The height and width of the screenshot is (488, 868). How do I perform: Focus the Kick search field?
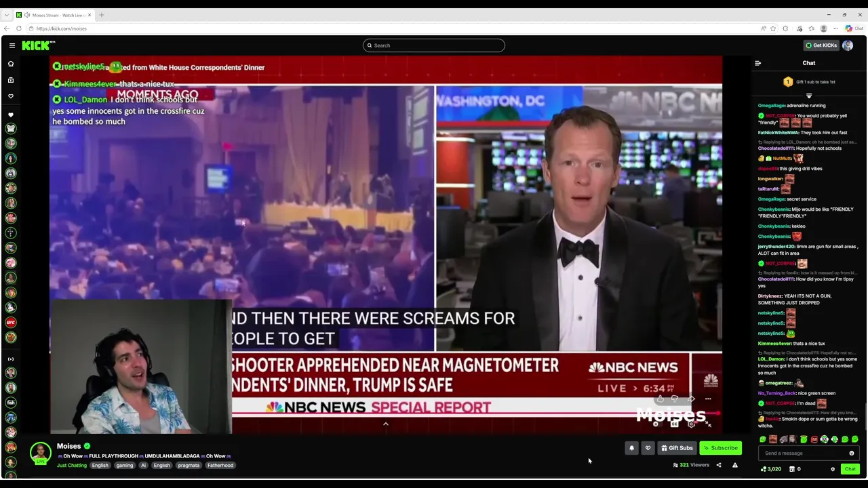(434, 45)
